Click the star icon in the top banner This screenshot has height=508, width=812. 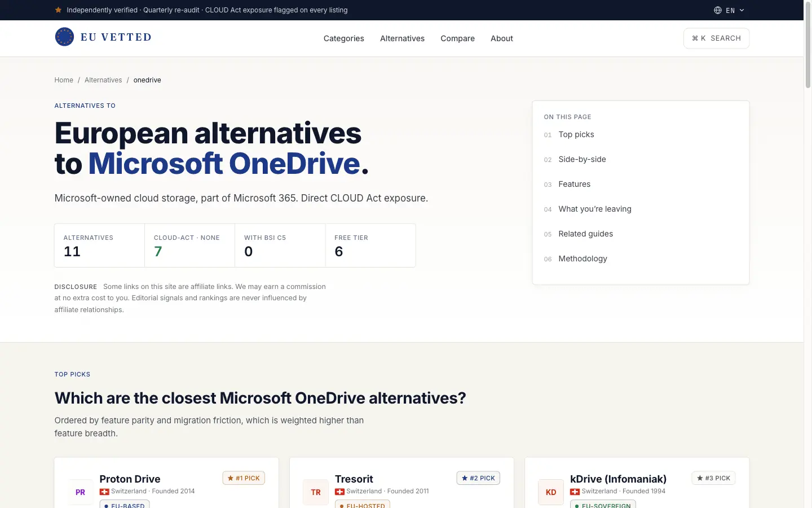click(58, 10)
